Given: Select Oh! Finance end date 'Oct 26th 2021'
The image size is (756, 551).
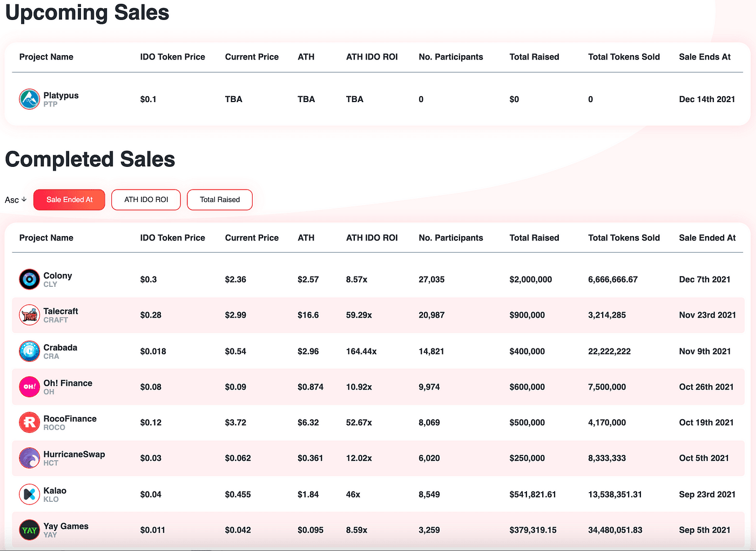Looking at the screenshot, I should [706, 387].
